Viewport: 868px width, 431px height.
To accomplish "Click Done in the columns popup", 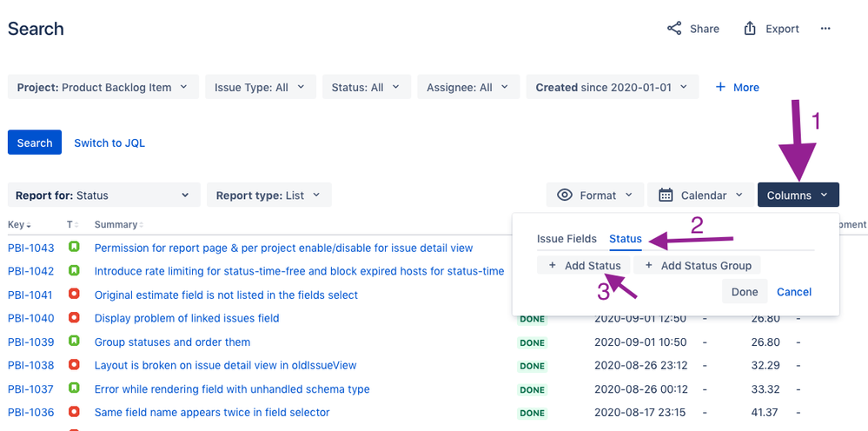I will coord(745,292).
